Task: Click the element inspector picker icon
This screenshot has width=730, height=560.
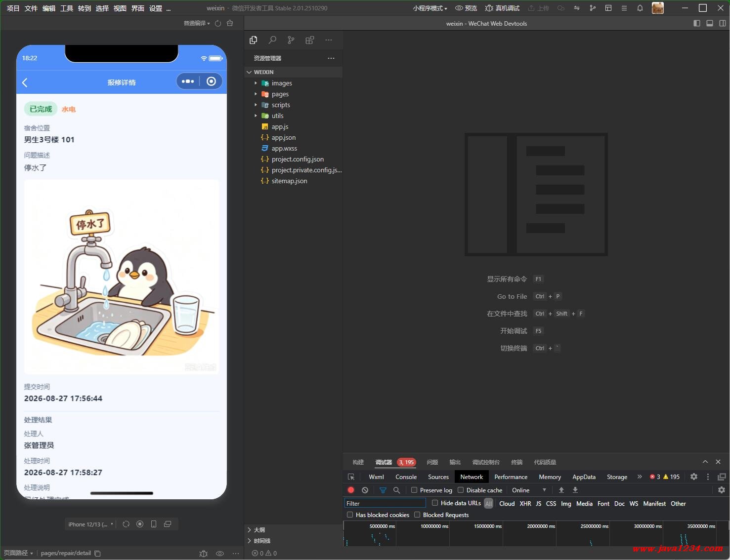Action: (x=351, y=477)
